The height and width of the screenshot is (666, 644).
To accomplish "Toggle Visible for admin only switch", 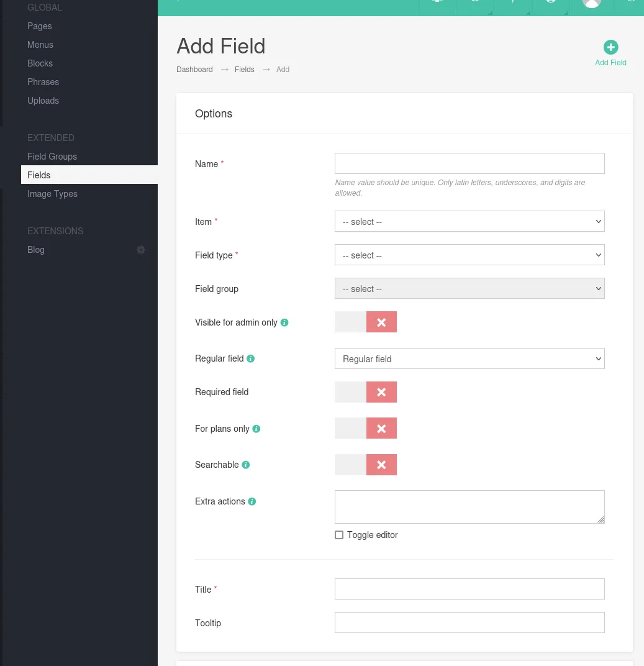I will pyautogui.click(x=366, y=322).
